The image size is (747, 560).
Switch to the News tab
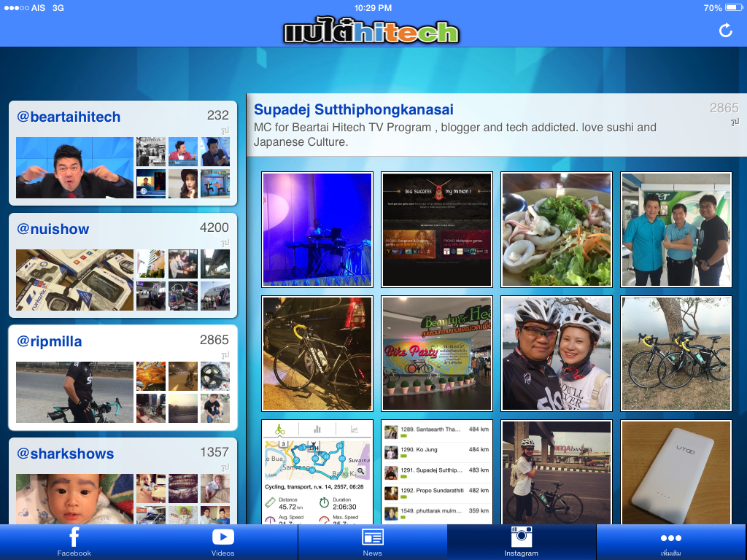point(372,542)
